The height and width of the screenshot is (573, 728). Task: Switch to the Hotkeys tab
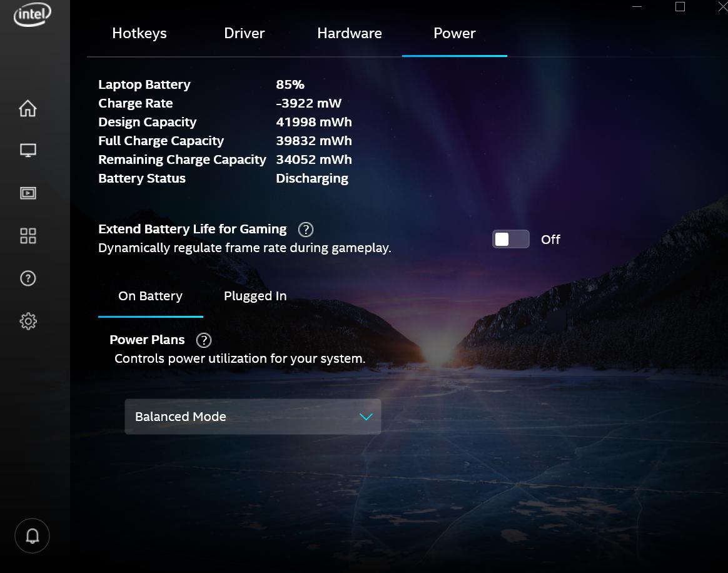139,33
